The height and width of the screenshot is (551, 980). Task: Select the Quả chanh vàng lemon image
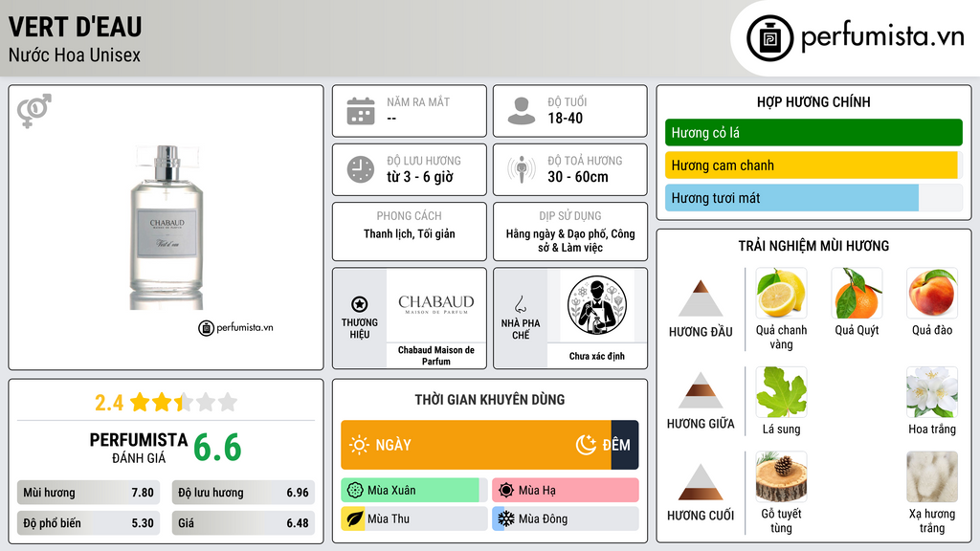click(x=781, y=294)
